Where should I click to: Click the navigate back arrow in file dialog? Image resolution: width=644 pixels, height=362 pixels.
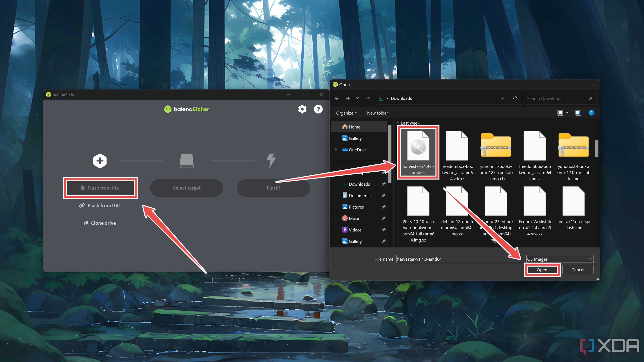[337, 98]
